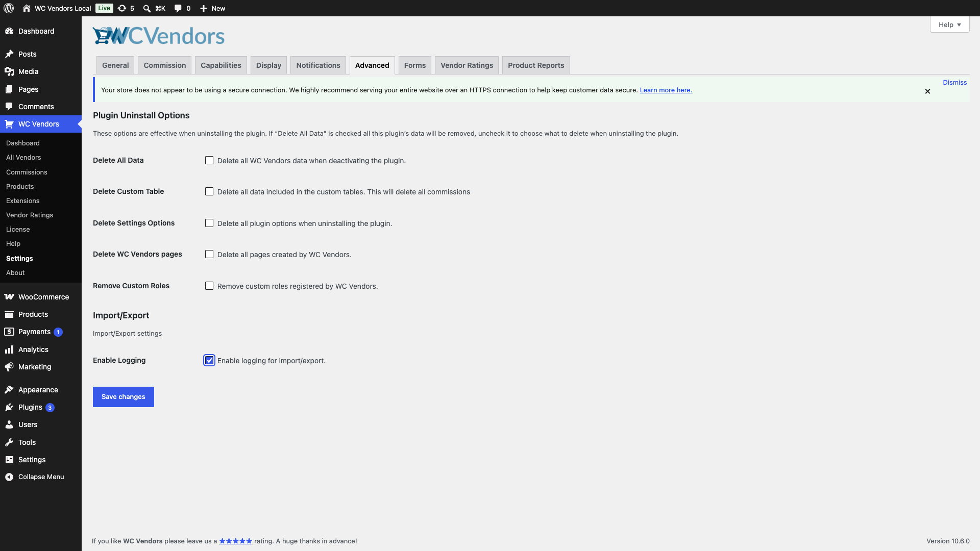Image resolution: width=980 pixels, height=551 pixels.
Task: Select the Advanced tab
Action: 372,65
